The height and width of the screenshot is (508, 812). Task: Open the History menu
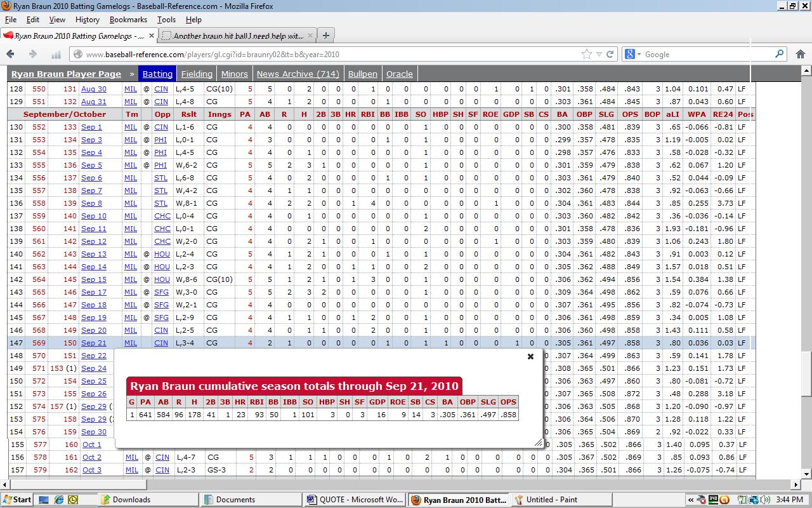click(87, 20)
